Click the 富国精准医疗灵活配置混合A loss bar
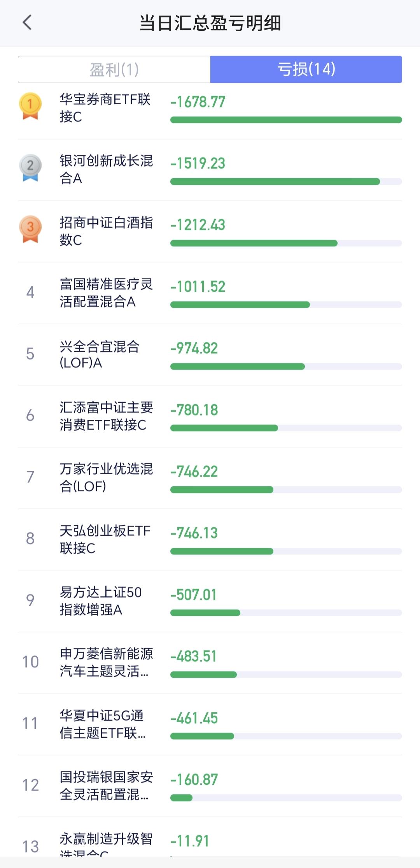 (240, 305)
